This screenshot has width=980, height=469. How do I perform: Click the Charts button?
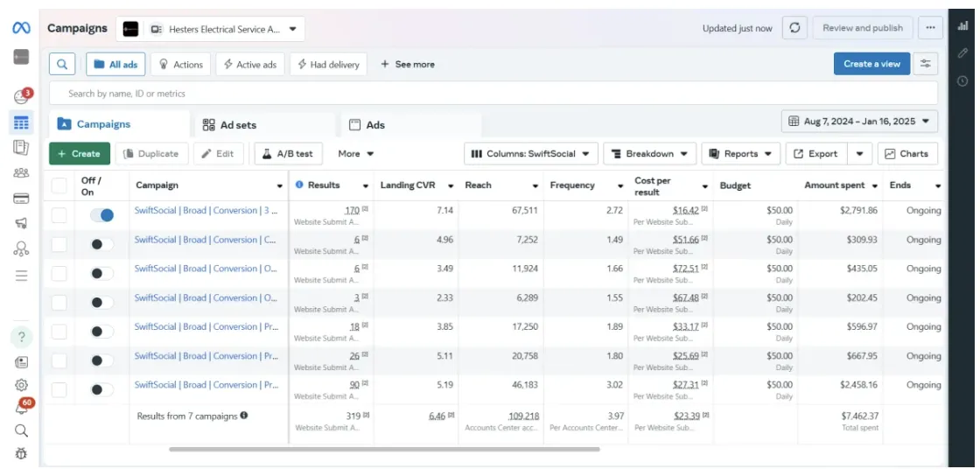point(907,154)
